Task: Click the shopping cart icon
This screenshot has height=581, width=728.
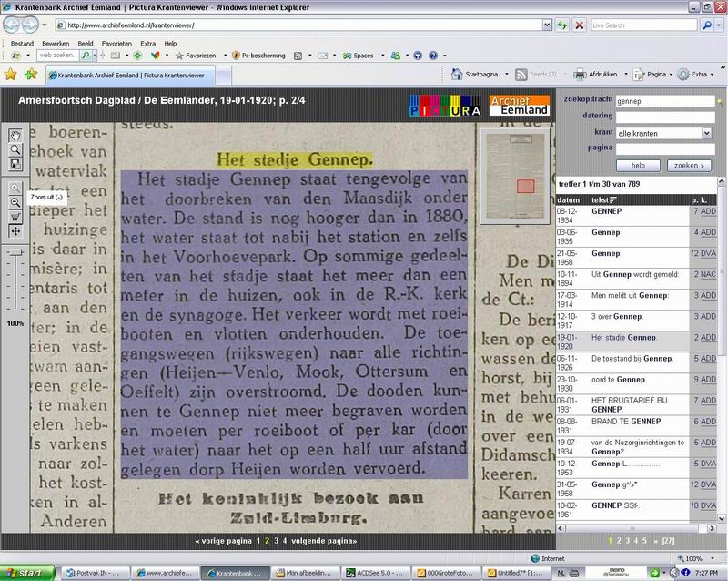Action: (x=15, y=217)
